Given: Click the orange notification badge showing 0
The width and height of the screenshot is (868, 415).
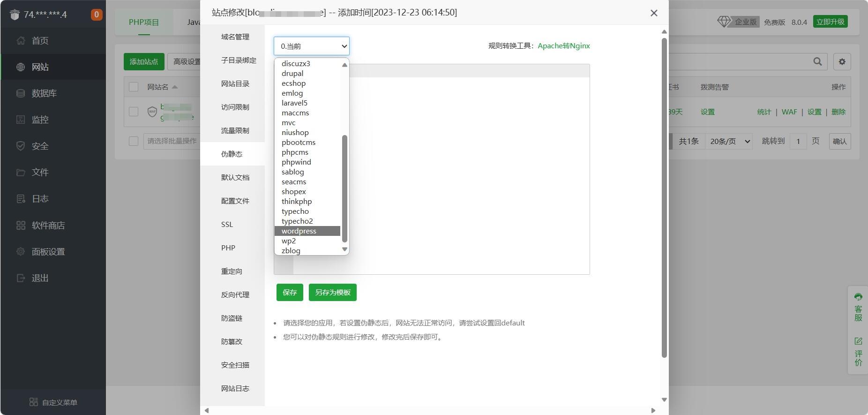Looking at the screenshot, I should [x=97, y=15].
